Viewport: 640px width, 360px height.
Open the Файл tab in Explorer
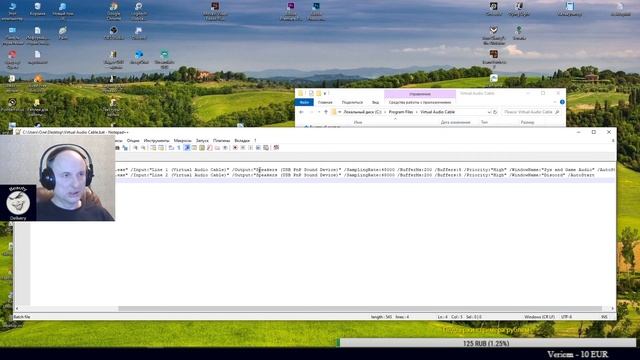[x=304, y=102]
